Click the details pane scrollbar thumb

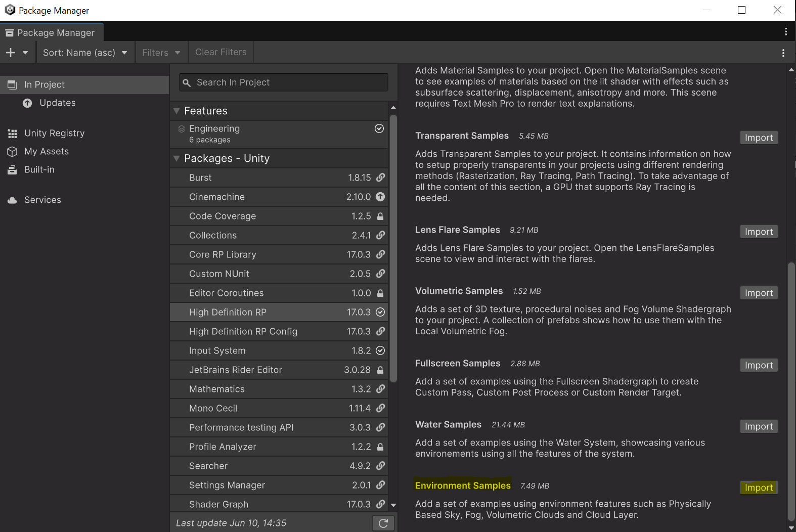coord(791,390)
